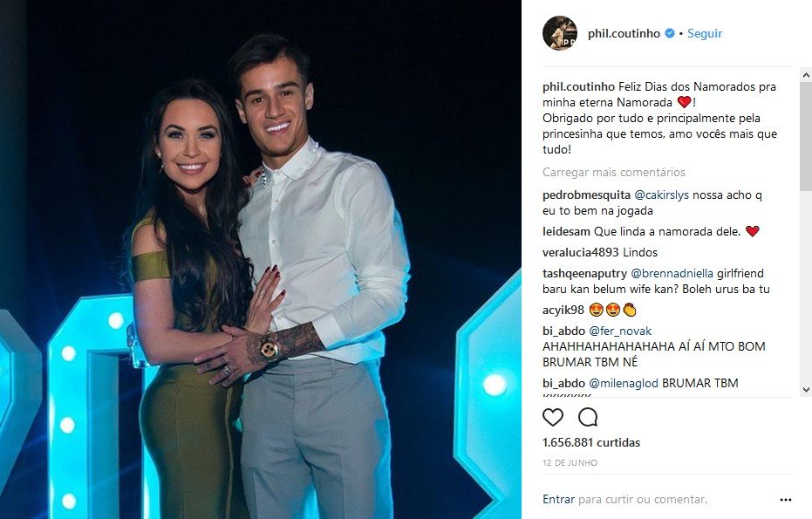Click the comments scrollbar up arrow

pos(806,75)
